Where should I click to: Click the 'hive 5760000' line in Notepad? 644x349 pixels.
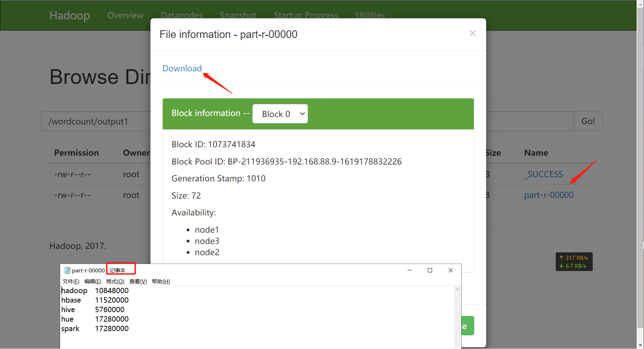click(93, 310)
